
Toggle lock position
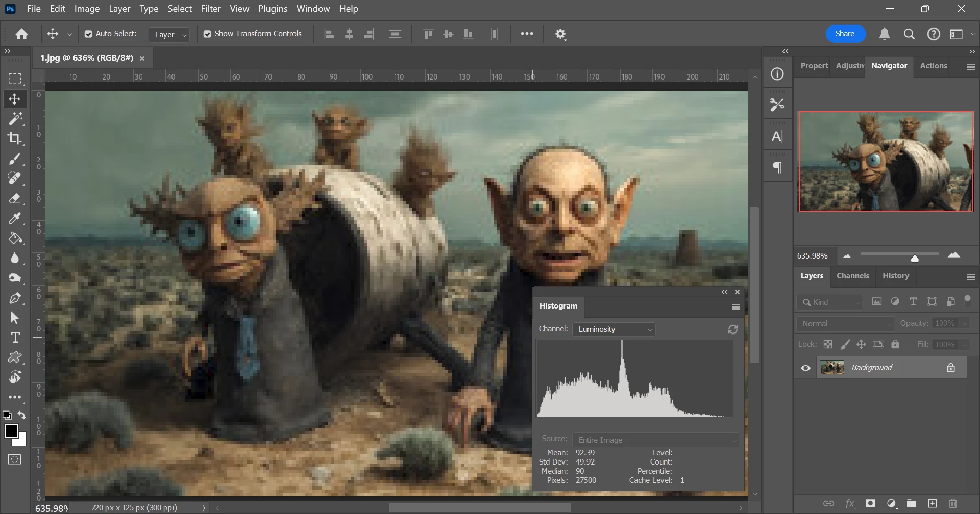tap(861, 344)
